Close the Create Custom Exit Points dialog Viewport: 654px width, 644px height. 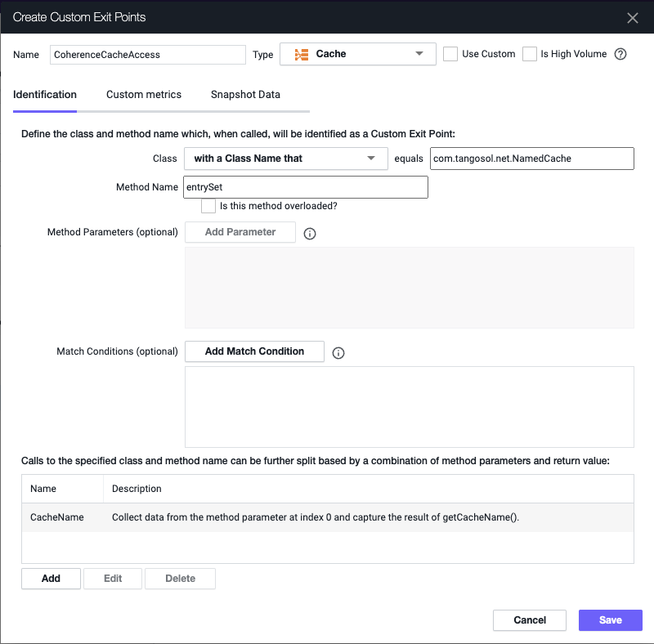632,18
